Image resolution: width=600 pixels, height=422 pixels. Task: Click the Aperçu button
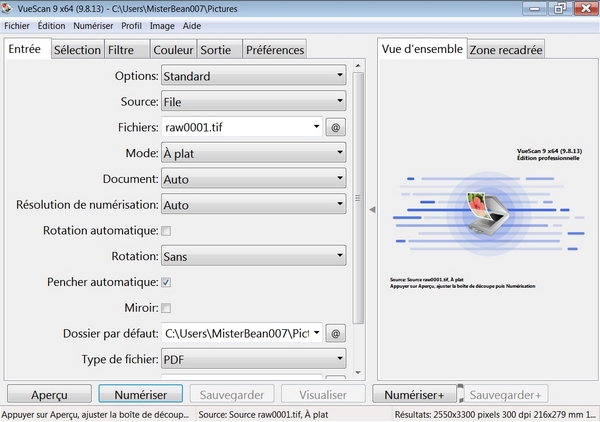click(49, 394)
